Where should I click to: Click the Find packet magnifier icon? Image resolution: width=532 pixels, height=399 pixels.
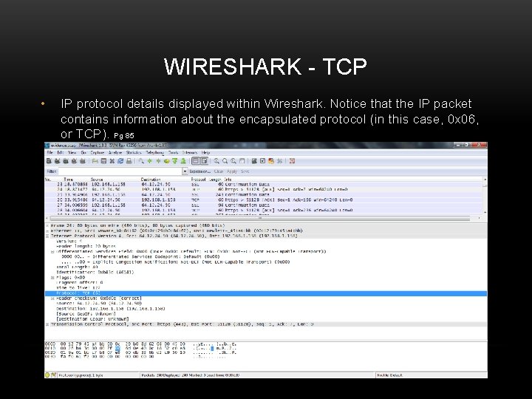[141, 161]
